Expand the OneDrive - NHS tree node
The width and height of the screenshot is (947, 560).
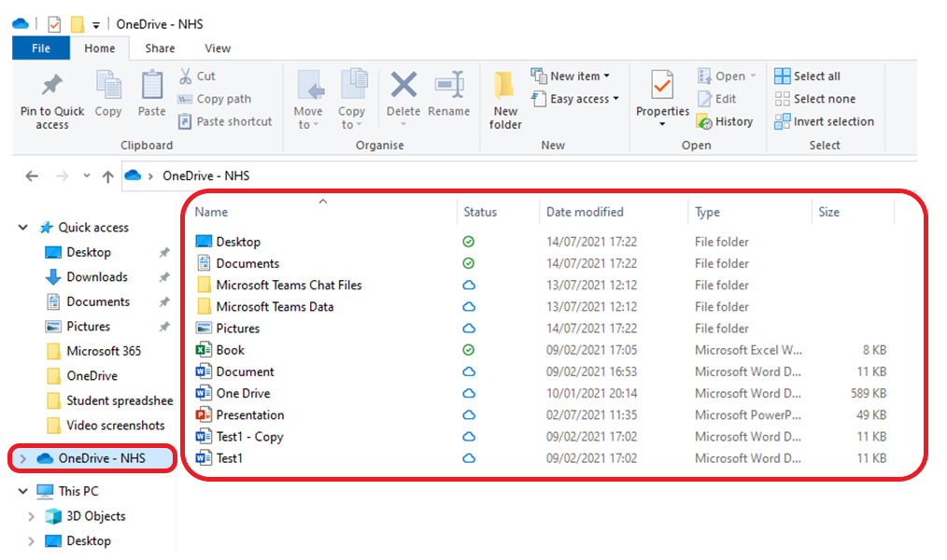[23, 458]
